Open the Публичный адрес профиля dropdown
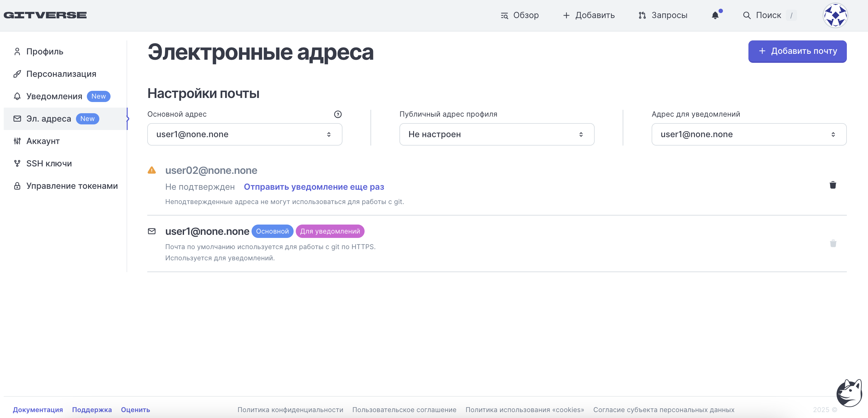 pyautogui.click(x=497, y=134)
